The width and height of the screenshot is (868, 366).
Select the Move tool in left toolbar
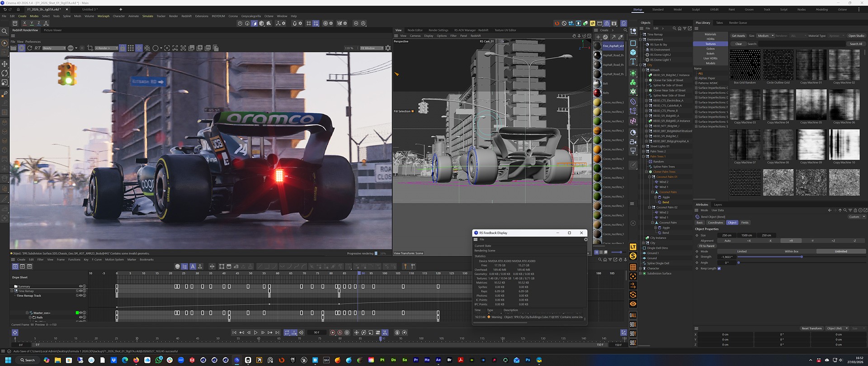(5, 64)
